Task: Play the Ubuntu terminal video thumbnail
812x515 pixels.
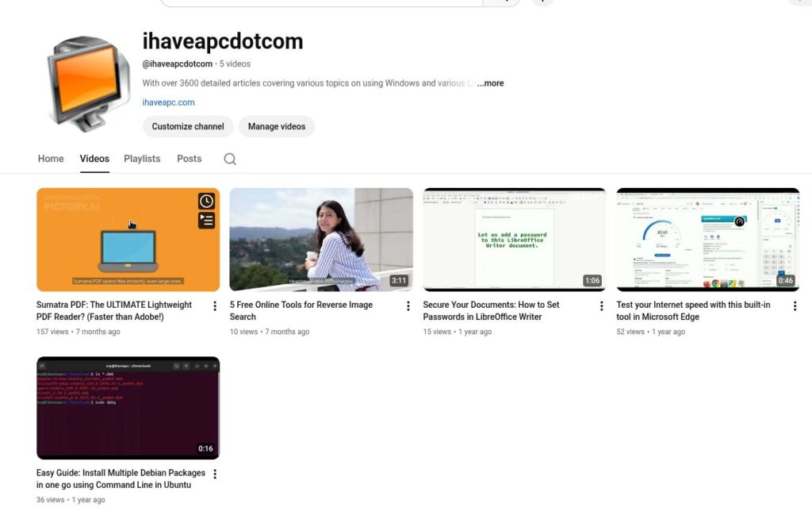Action: (x=128, y=408)
